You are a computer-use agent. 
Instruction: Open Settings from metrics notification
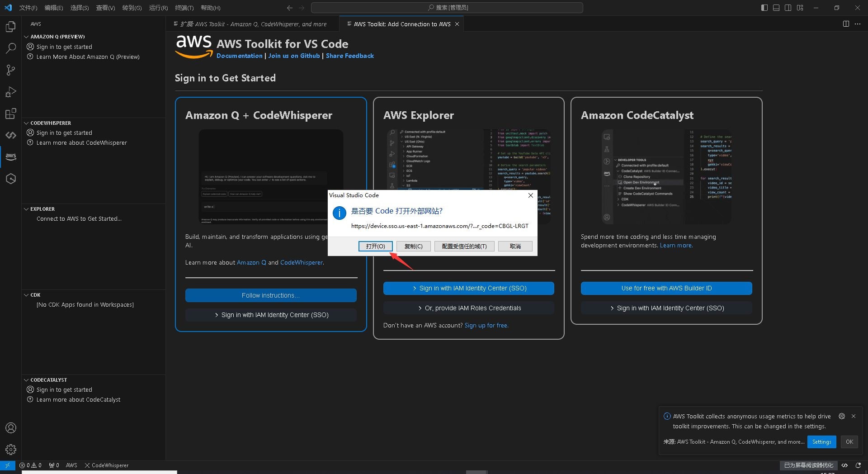pyautogui.click(x=821, y=442)
